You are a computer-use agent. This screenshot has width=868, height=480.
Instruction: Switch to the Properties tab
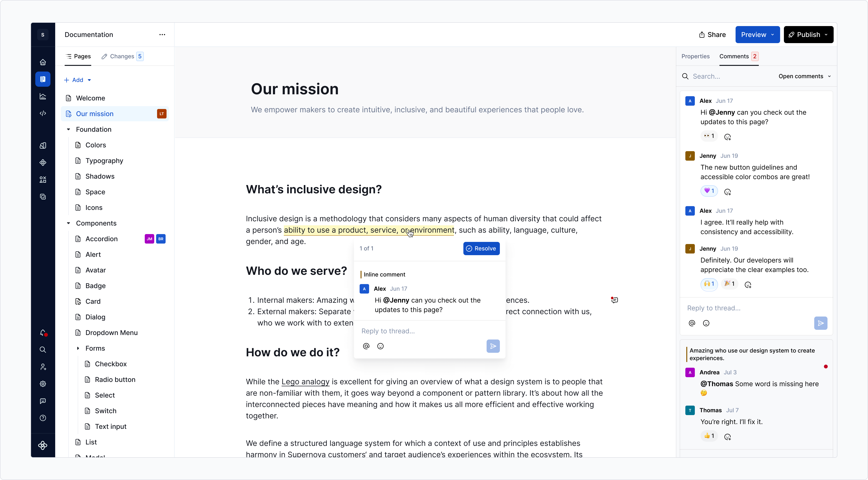tap(695, 56)
